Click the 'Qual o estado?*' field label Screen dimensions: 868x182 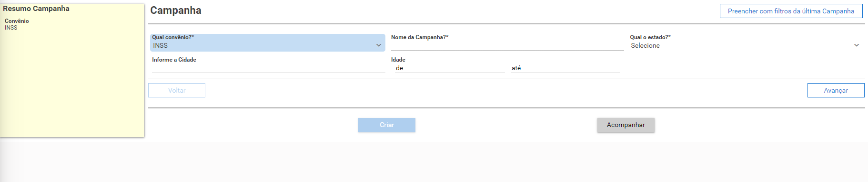click(650, 37)
